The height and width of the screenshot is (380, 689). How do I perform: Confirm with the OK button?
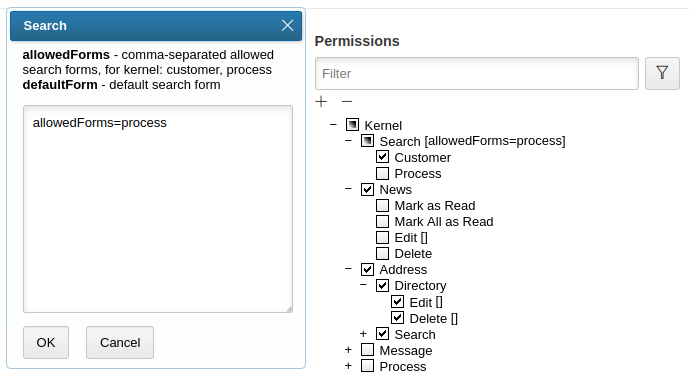[x=46, y=342]
